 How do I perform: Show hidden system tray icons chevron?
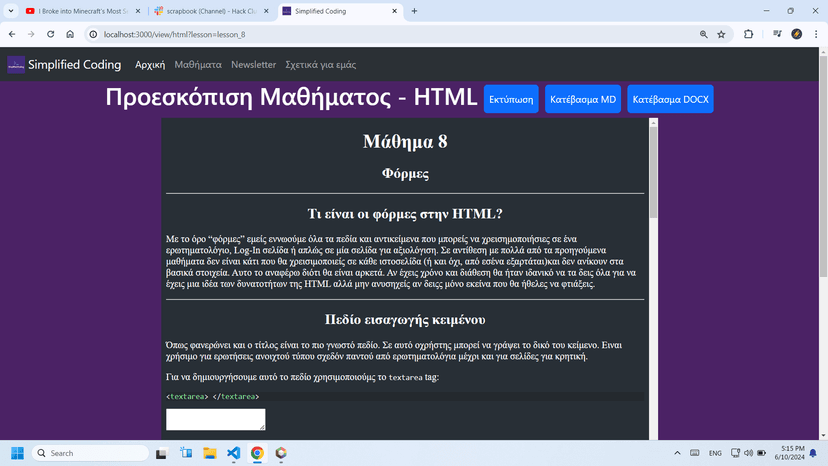click(677, 453)
